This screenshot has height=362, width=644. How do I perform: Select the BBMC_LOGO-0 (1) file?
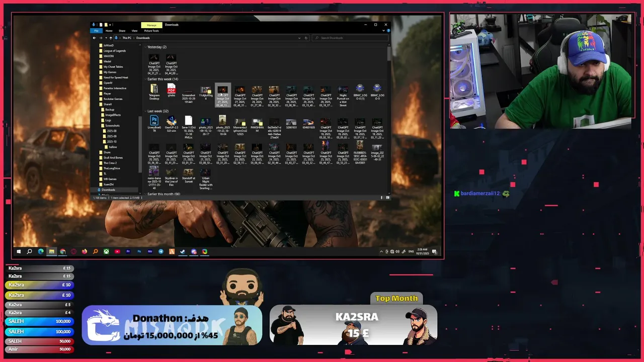coord(360,93)
